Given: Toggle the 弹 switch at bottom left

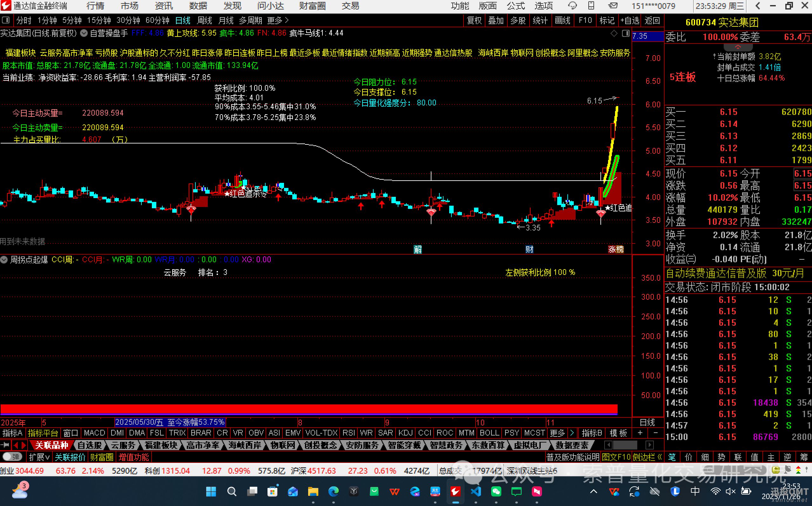Looking at the screenshot, I should point(12,457).
